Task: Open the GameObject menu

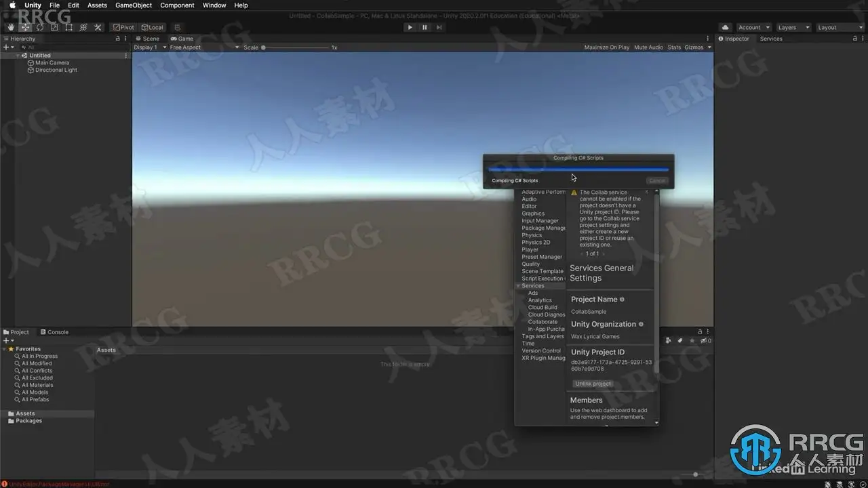Action: click(x=134, y=5)
